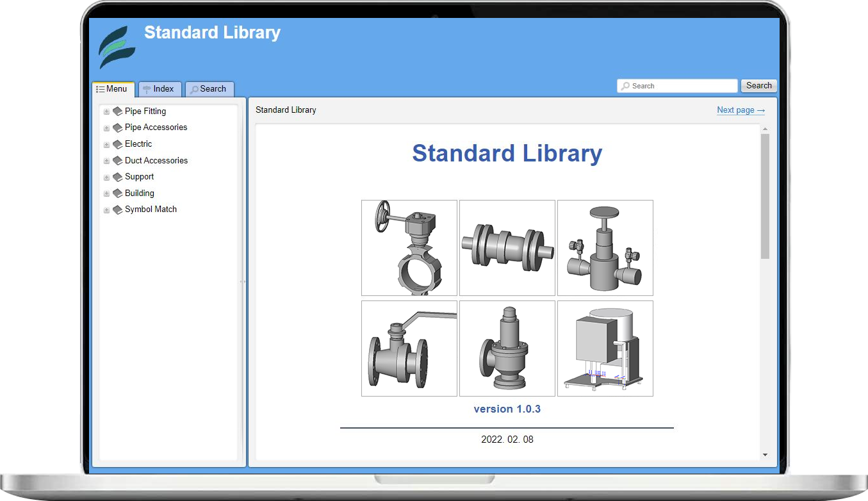Click the book icon beside Building
868x501 pixels.
tap(117, 193)
